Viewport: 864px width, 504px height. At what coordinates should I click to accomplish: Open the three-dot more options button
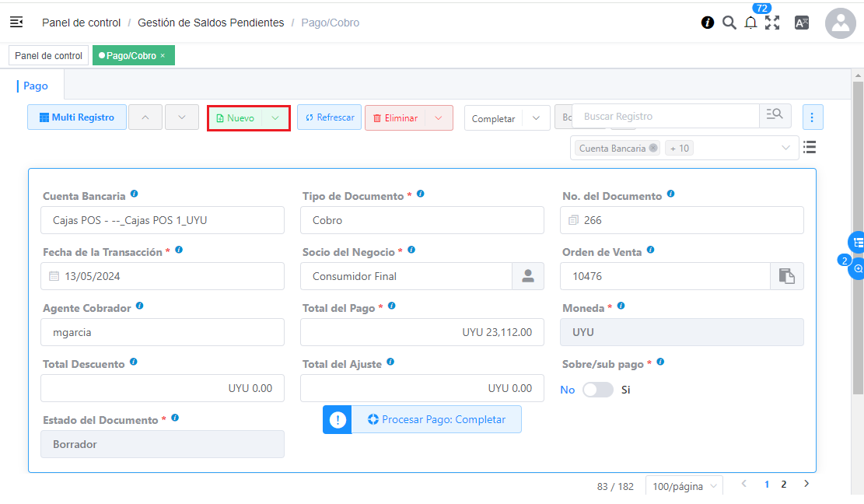click(812, 117)
